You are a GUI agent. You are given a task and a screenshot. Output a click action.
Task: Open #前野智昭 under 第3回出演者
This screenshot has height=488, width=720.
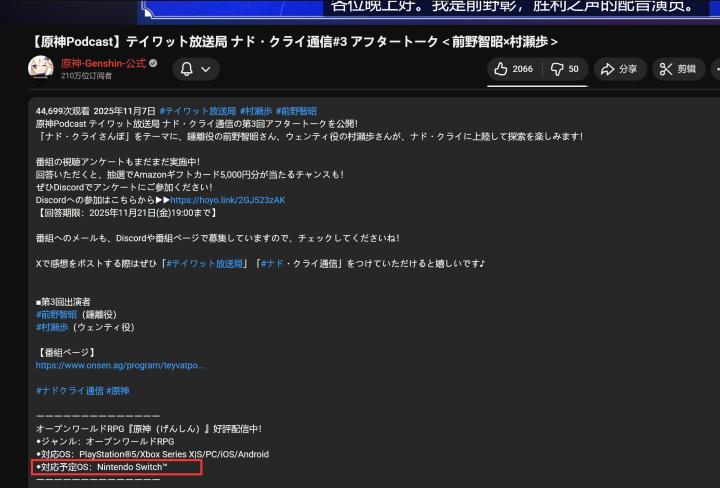pyautogui.click(x=56, y=314)
